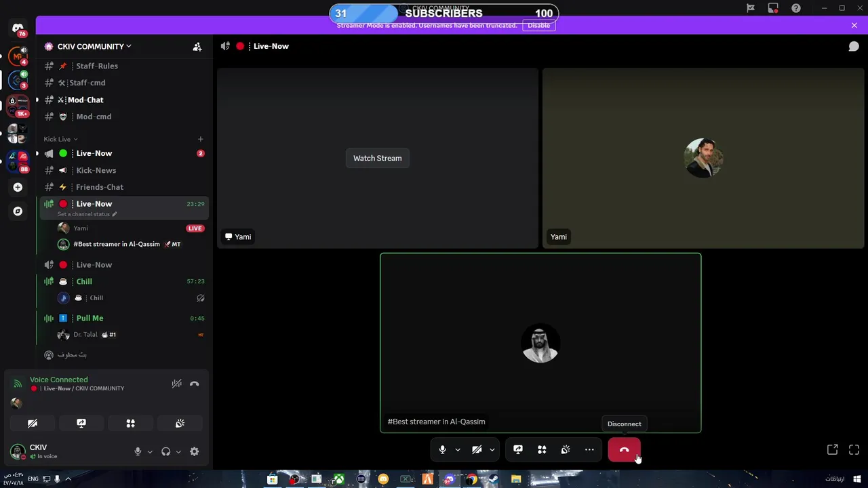
Task: Click user Yami with LIVE badge
Action: click(x=130, y=228)
